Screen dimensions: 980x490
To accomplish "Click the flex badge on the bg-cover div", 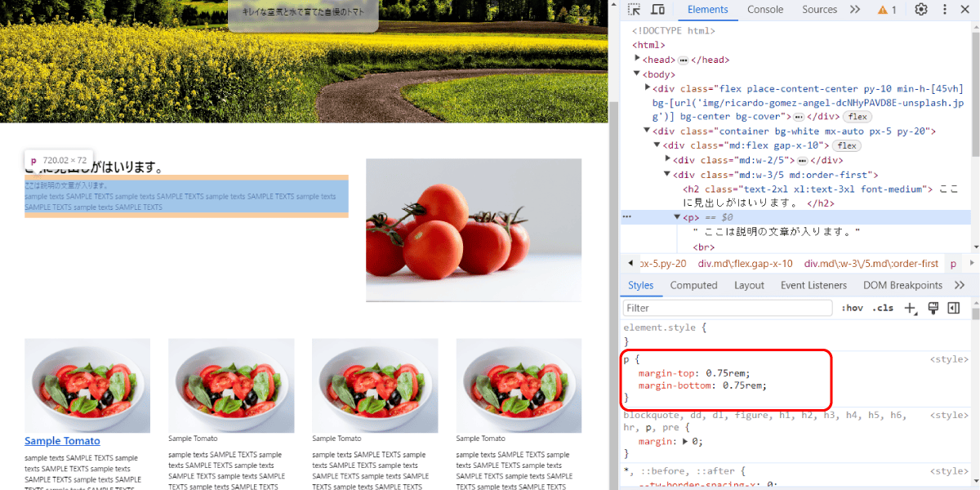I will [x=857, y=118].
